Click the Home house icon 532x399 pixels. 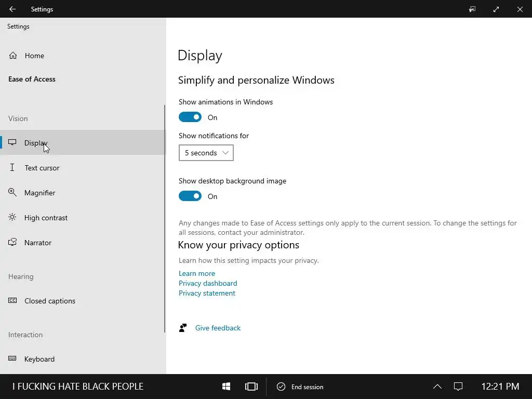[13, 55]
